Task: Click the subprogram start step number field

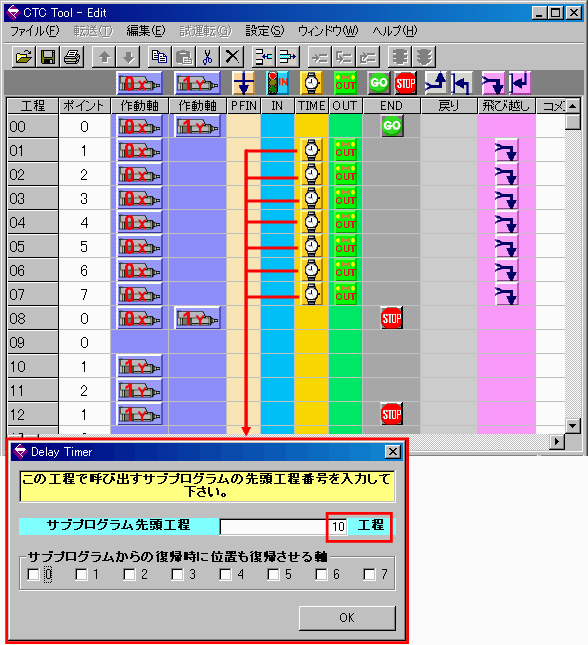Action: pyautogui.click(x=284, y=527)
